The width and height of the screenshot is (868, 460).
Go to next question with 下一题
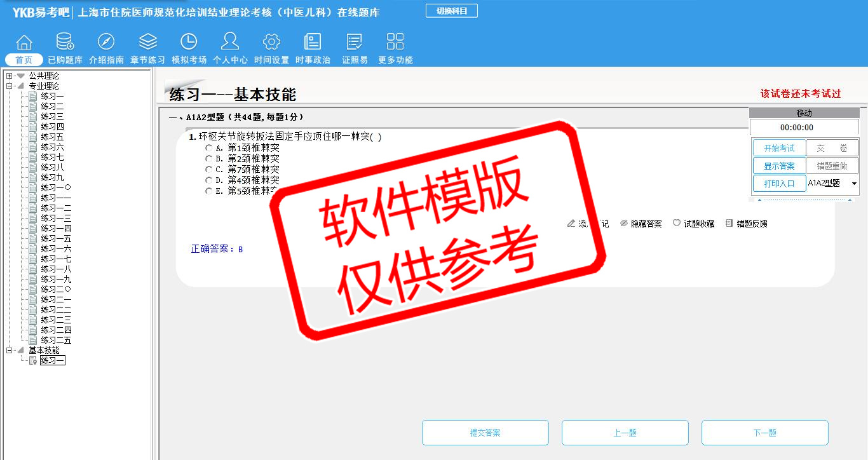764,433
